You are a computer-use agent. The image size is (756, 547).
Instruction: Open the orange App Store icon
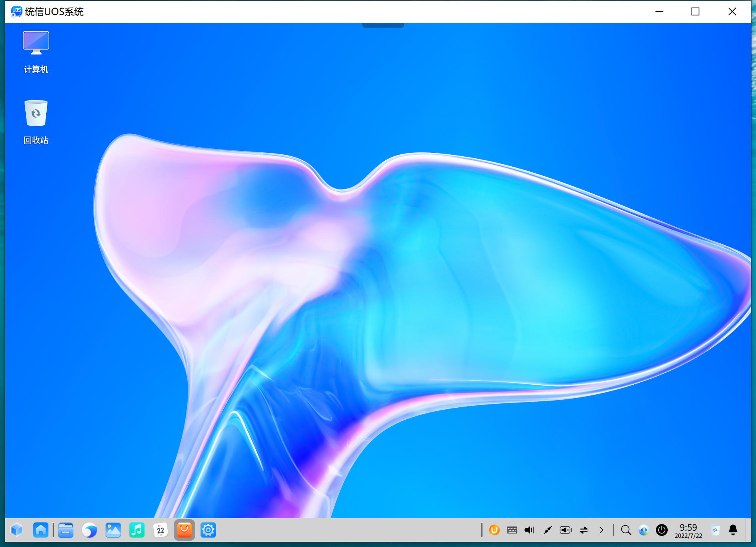click(x=184, y=530)
